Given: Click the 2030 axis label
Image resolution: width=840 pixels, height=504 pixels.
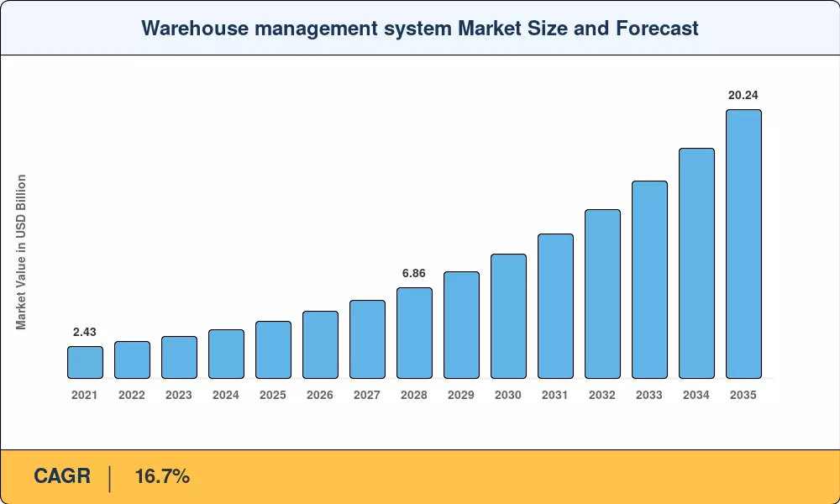Looking at the screenshot, I should [508, 396].
